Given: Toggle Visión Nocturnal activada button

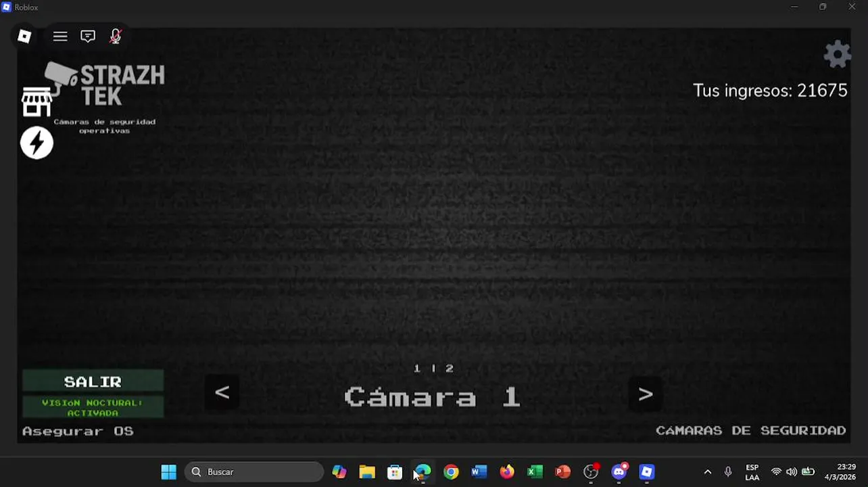Looking at the screenshot, I should click(x=93, y=407).
